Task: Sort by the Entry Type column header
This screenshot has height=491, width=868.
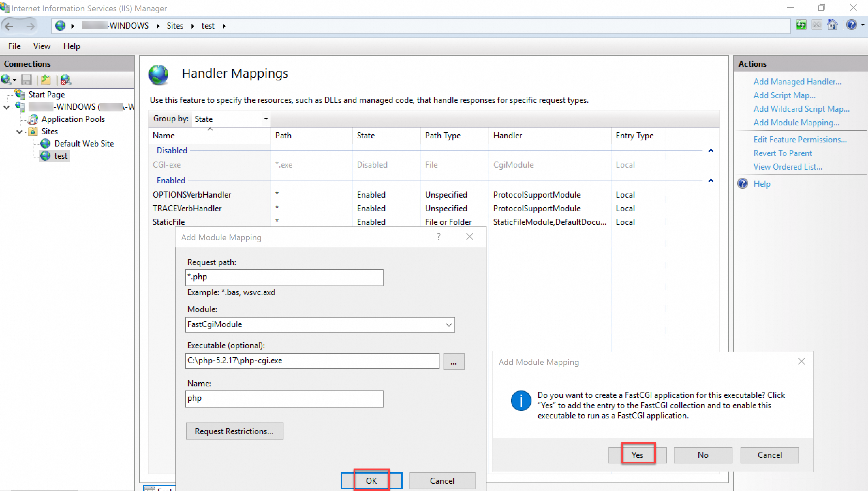Action: [x=638, y=136]
